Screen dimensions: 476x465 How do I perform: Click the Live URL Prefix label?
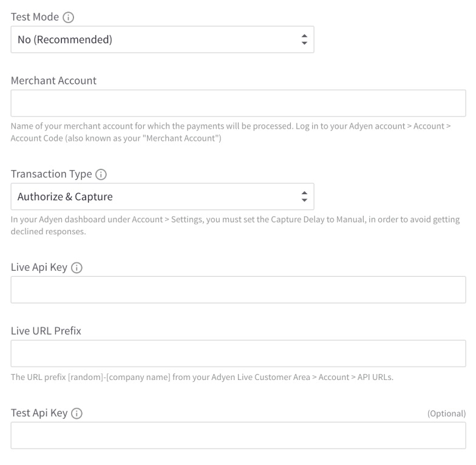pos(46,331)
